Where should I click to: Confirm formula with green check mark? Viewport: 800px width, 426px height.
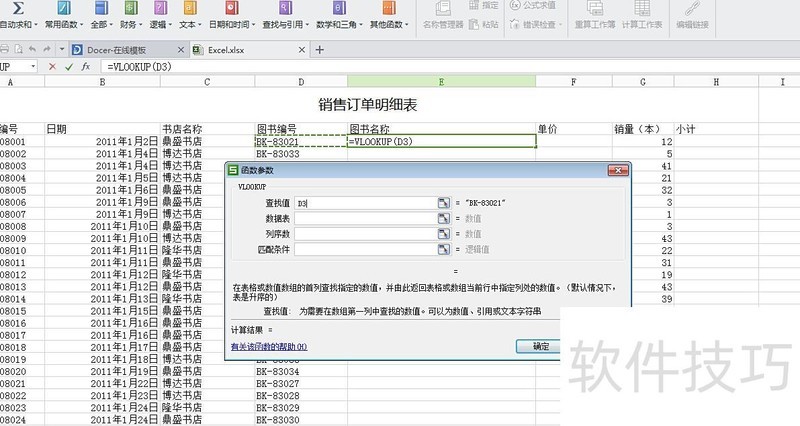(x=69, y=67)
